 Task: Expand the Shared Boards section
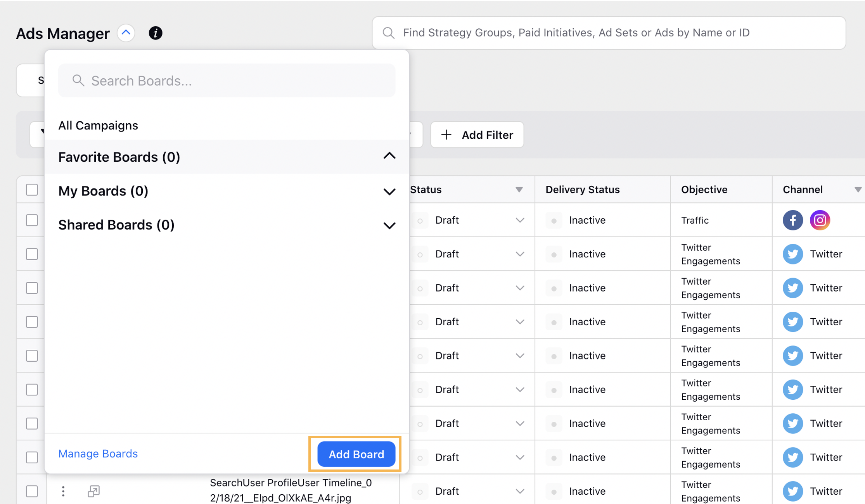(x=389, y=224)
